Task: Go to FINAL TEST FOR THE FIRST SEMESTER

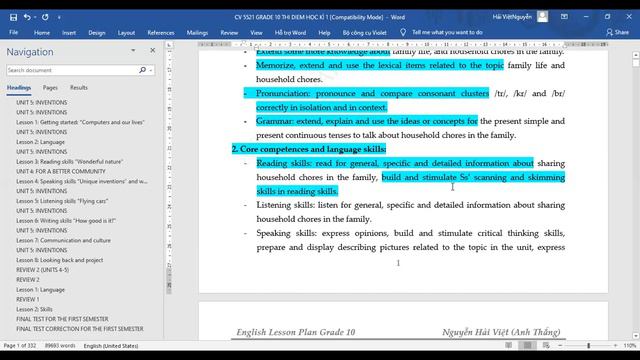Action: click(x=62, y=319)
